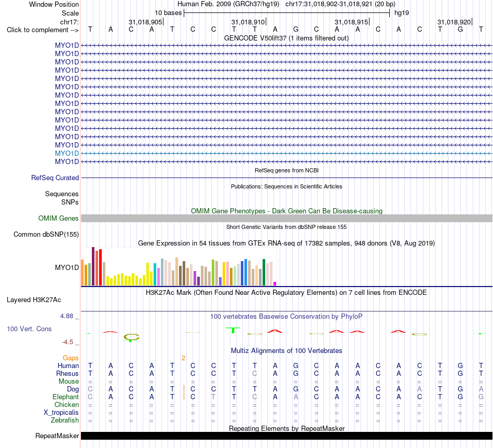Click the hg19 assembly label beside the scale

pyautogui.click(x=402, y=13)
